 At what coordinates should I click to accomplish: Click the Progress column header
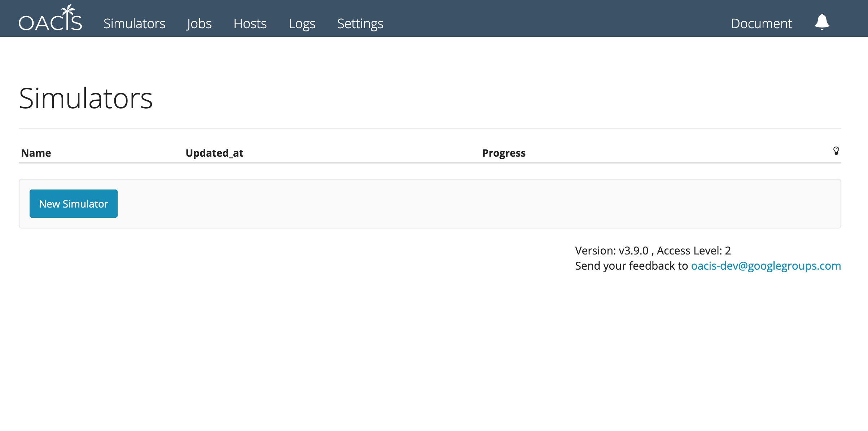click(x=504, y=153)
